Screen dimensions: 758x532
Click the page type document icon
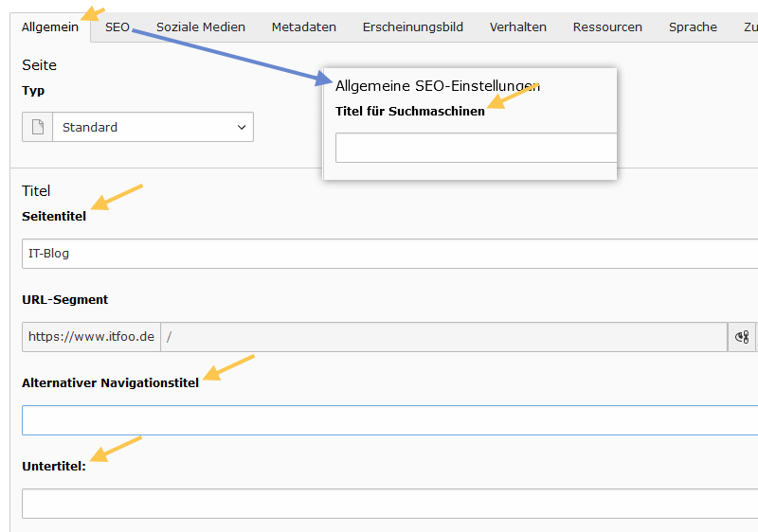tap(37, 127)
